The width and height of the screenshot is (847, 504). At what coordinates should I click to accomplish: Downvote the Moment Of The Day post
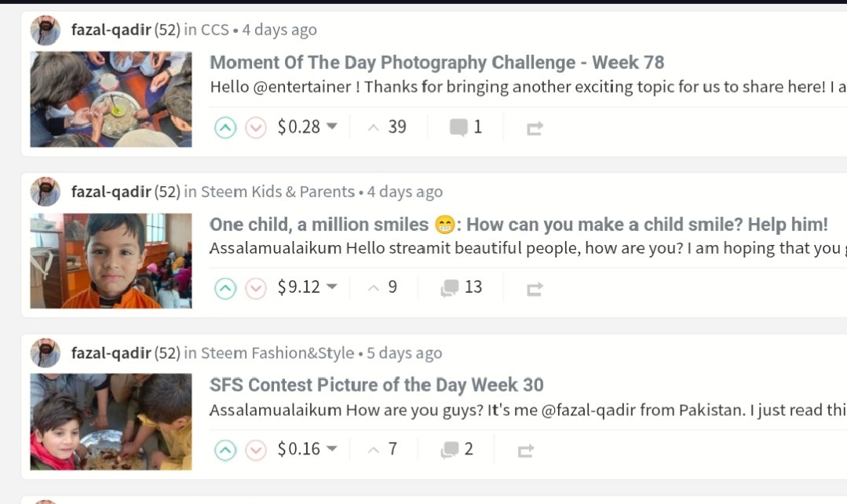(256, 127)
